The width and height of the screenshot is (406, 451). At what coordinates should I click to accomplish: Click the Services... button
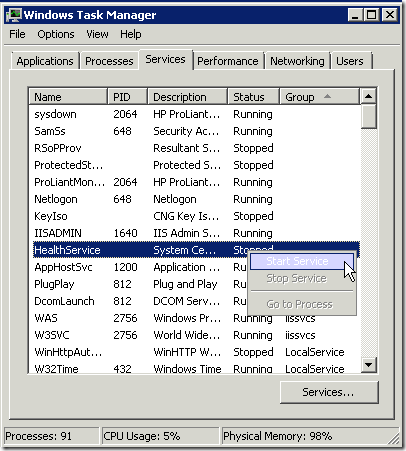tap(329, 392)
